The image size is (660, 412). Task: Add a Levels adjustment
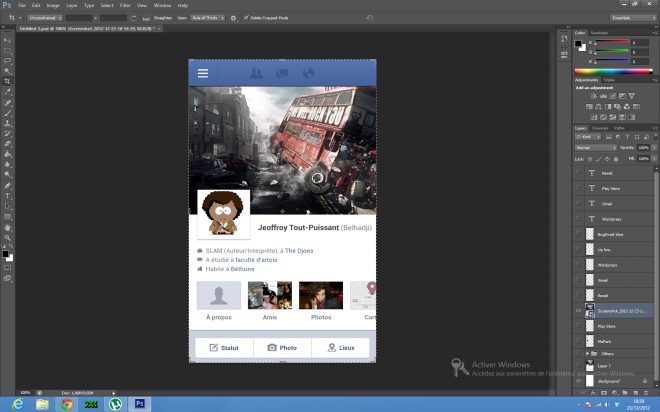(x=603, y=96)
